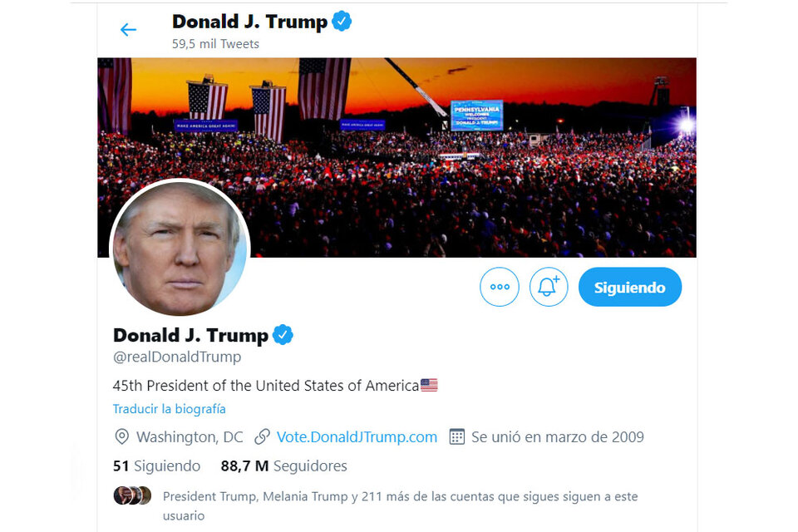798x532 pixels.
Task: Turn on notifications with the bell icon
Action: pyautogui.click(x=548, y=287)
